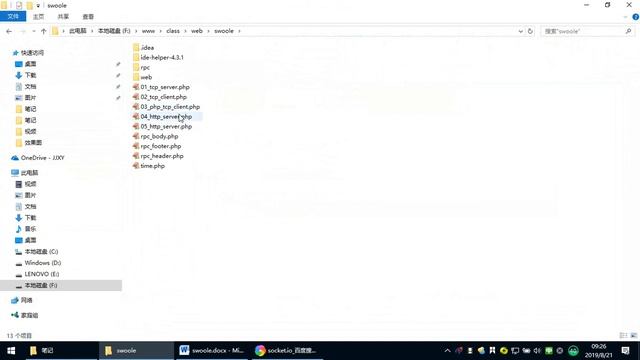The height and width of the screenshot is (360, 640).
Task: Expand the chevron after swoole in breadcrumb
Action: tap(239, 31)
